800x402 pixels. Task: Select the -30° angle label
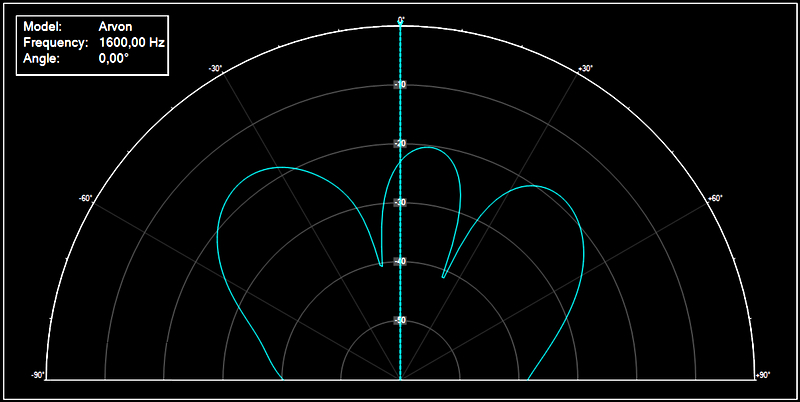215,69
